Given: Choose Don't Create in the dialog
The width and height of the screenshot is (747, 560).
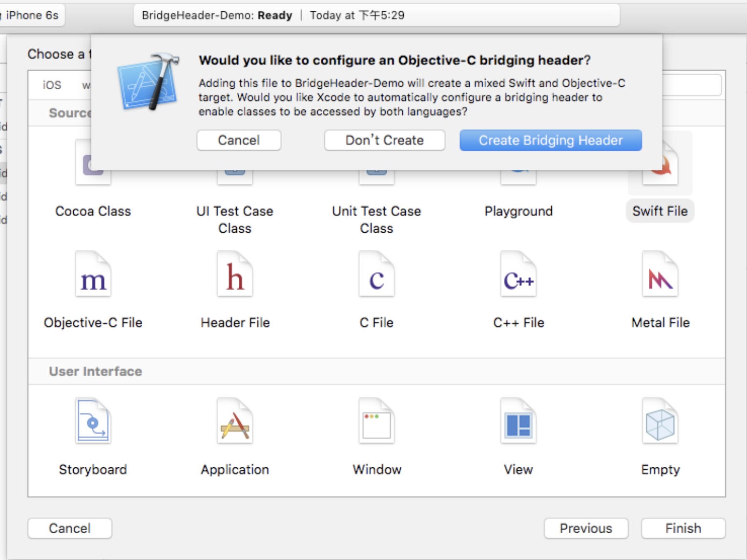Looking at the screenshot, I should click(x=385, y=140).
